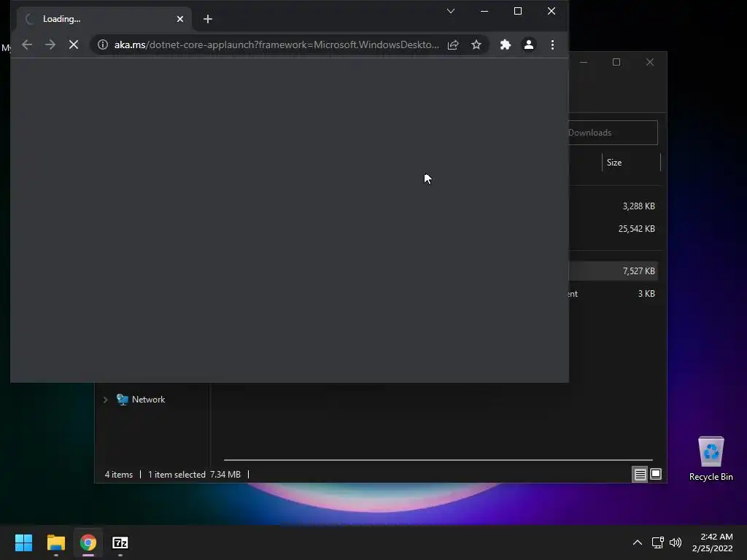Stop loading the page in Chrome

point(74,44)
